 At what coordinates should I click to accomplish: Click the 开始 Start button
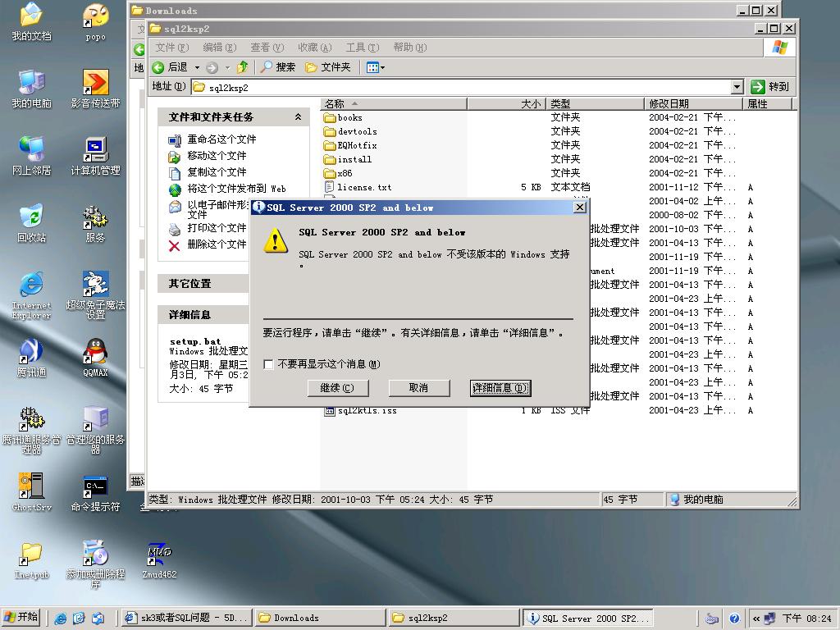21,618
